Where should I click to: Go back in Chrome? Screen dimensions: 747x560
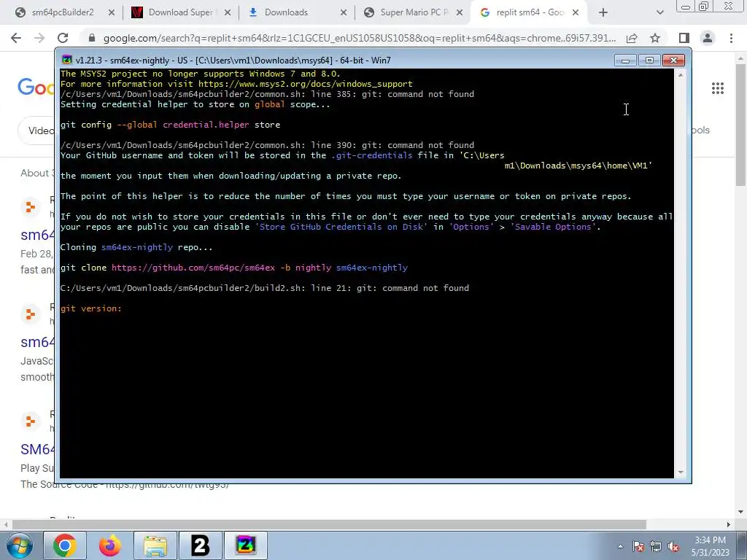[16, 38]
